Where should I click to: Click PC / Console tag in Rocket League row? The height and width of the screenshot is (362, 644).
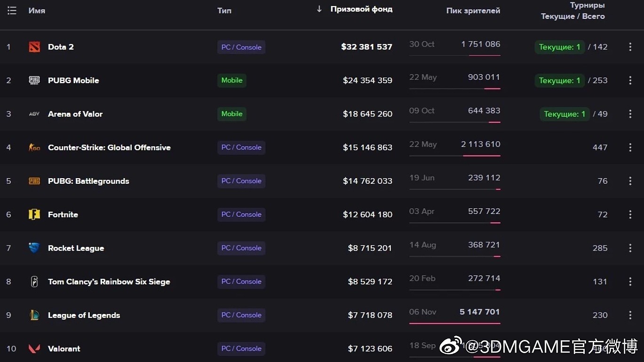241,248
